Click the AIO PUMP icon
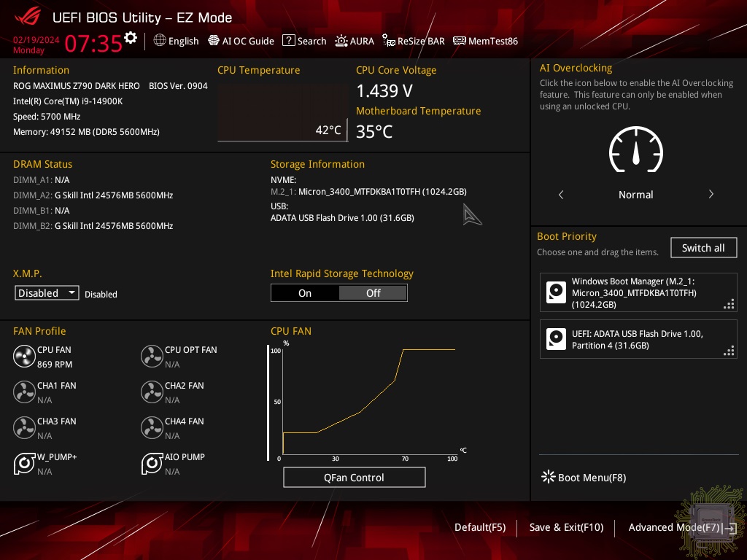Viewport: 747px width, 560px height. coord(152,464)
